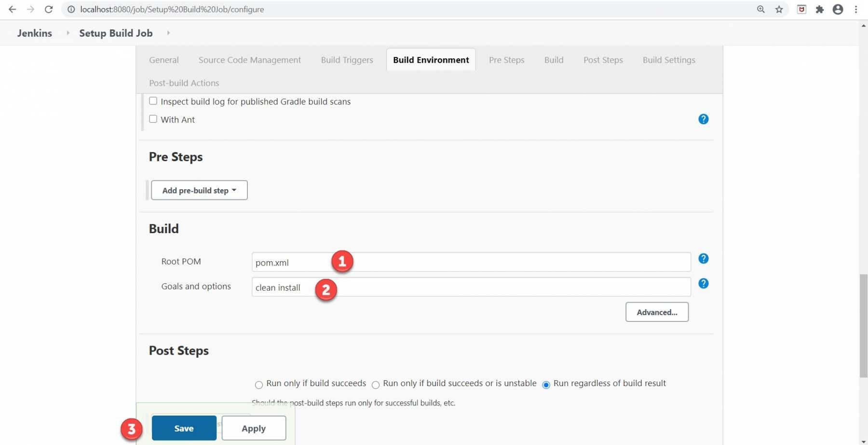The image size is (868, 445).
Task: Open the page zoom magnifier icon
Action: click(760, 9)
